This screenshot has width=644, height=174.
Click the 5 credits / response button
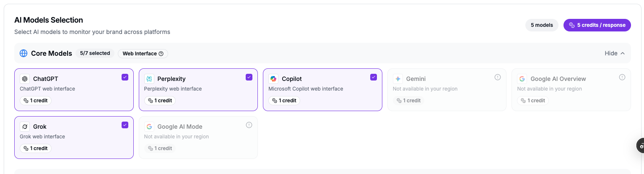click(x=597, y=25)
